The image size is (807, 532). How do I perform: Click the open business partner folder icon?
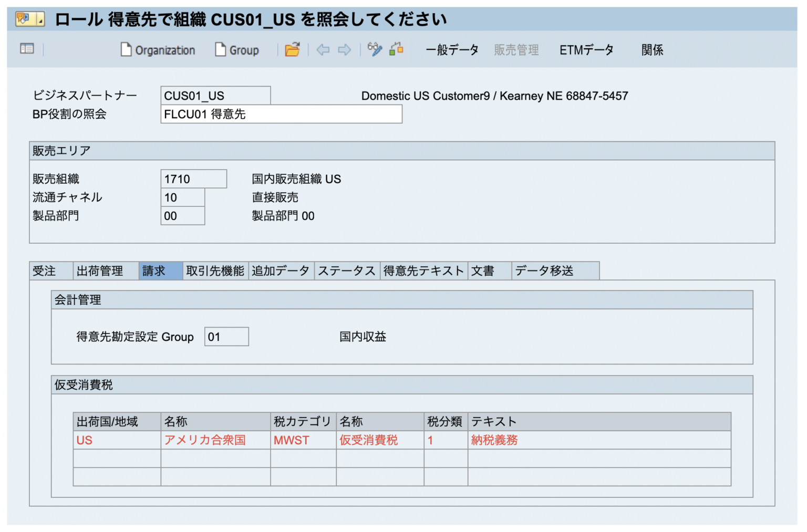(292, 50)
